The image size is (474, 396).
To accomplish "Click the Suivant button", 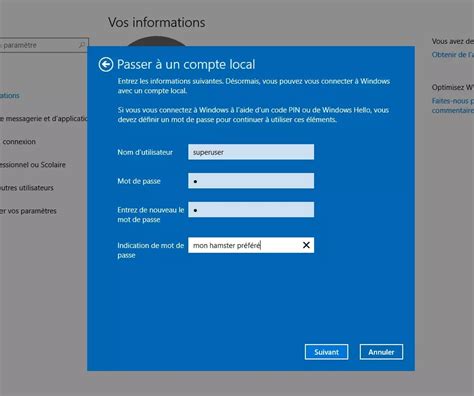I will (x=326, y=352).
